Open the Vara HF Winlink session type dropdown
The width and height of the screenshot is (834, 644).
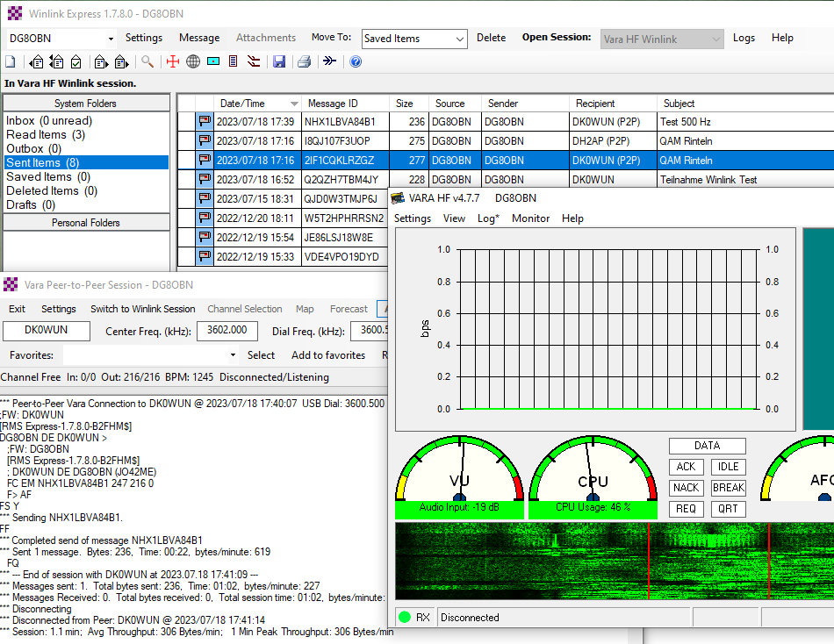tap(715, 39)
